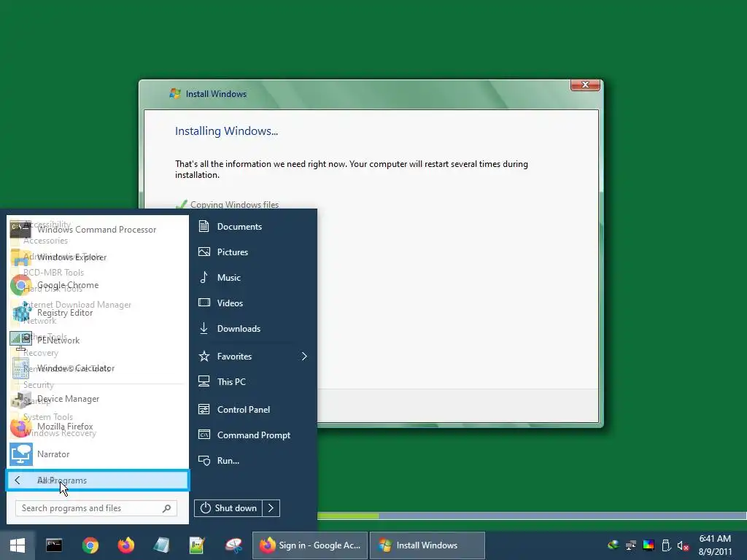Switch to Sign in - Google Ac... window

(x=310, y=545)
